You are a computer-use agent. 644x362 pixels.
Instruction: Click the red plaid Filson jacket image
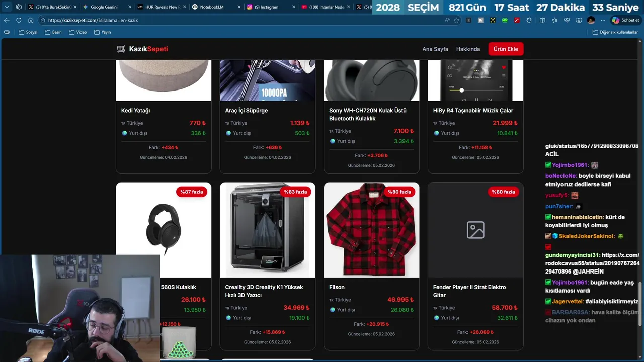[371, 230]
